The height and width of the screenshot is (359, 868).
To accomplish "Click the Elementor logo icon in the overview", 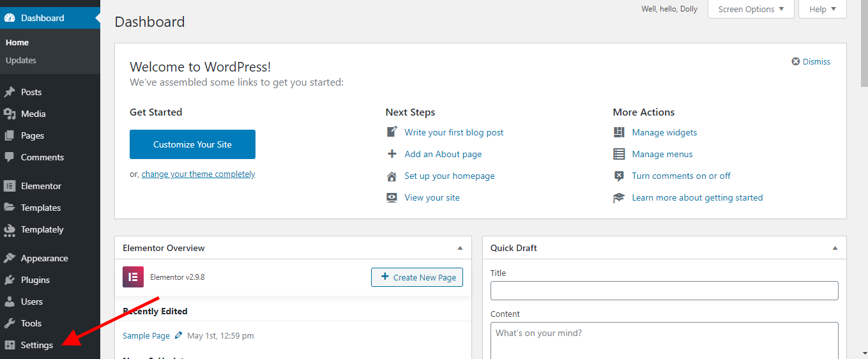I will coord(133,277).
